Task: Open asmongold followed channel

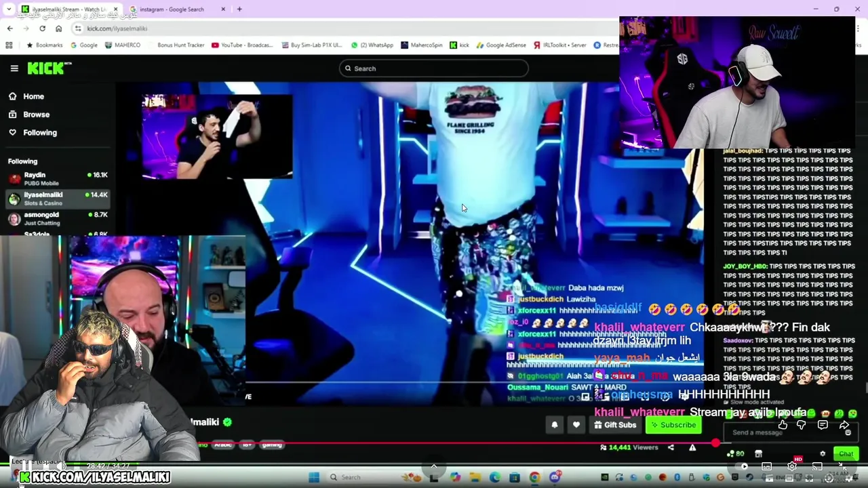Action: tap(58, 218)
